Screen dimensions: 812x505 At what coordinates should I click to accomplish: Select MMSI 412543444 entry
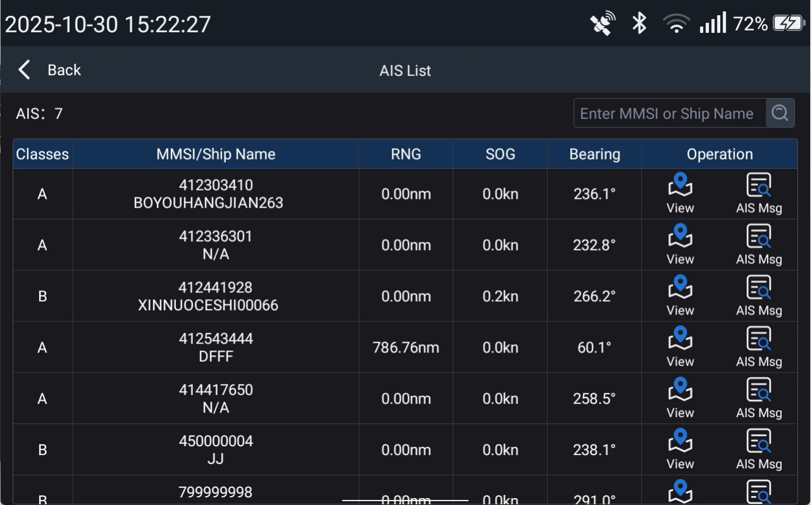(x=216, y=339)
